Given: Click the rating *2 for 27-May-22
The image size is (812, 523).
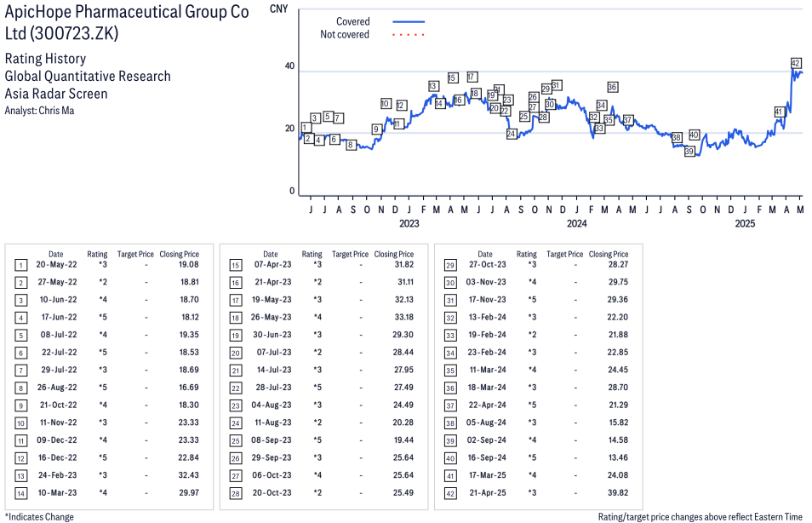Looking at the screenshot, I should (x=103, y=282).
